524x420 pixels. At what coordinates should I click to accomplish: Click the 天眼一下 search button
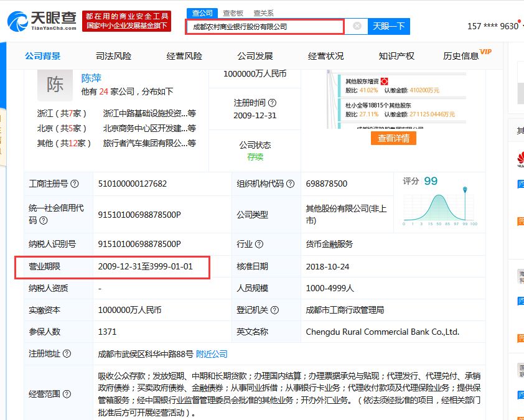pyautogui.click(x=389, y=26)
